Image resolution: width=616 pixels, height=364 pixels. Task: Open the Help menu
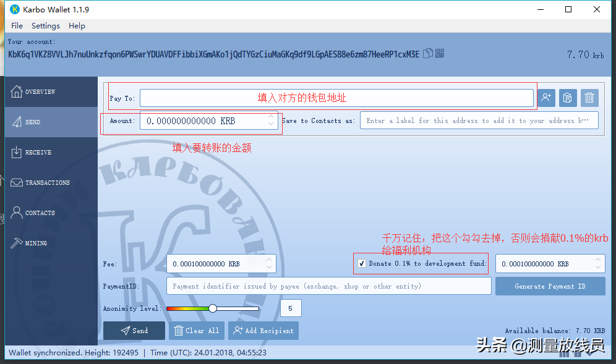(x=77, y=26)
